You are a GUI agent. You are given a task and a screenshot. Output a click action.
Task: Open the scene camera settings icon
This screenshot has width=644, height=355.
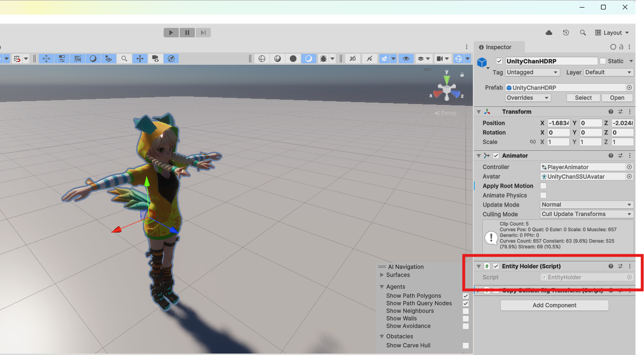(440, 59)
